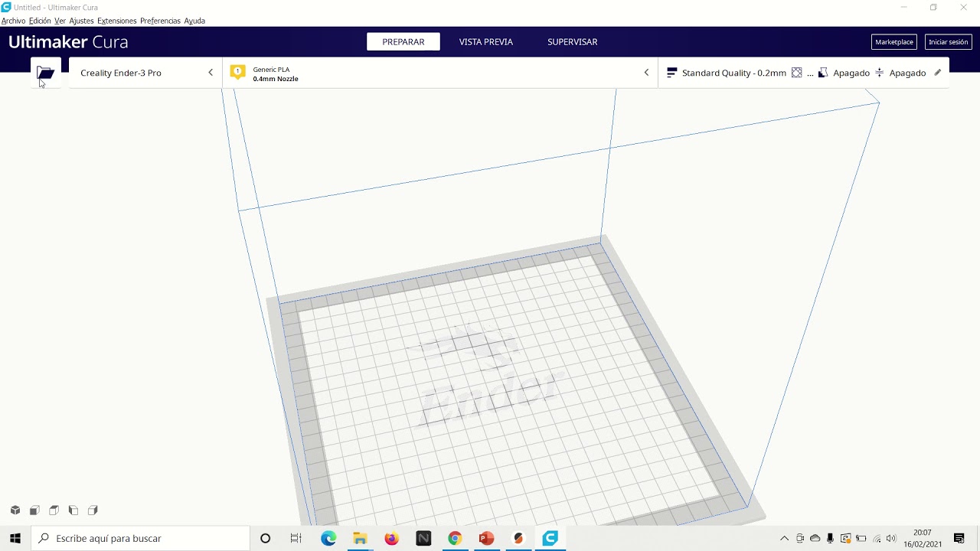
Task: Launch Microsoft Edge from taskbar
Action: coord(328,539)
